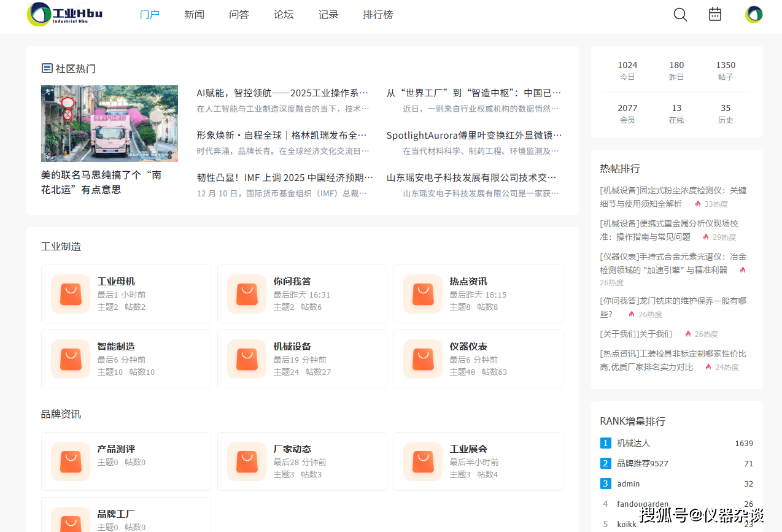Open the calendar check-in icon
The height and width of the screenshot is (532, 782).
[x=715, y=14]
